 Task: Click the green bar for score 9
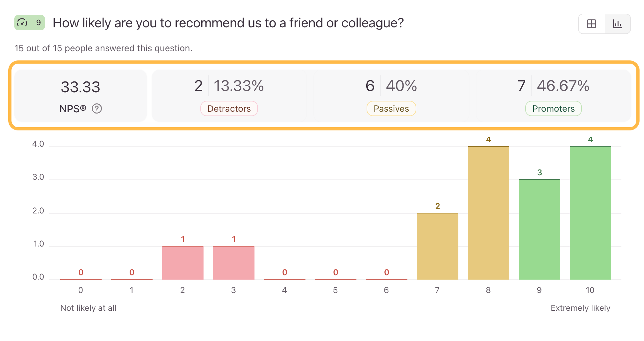coord(539,230)
